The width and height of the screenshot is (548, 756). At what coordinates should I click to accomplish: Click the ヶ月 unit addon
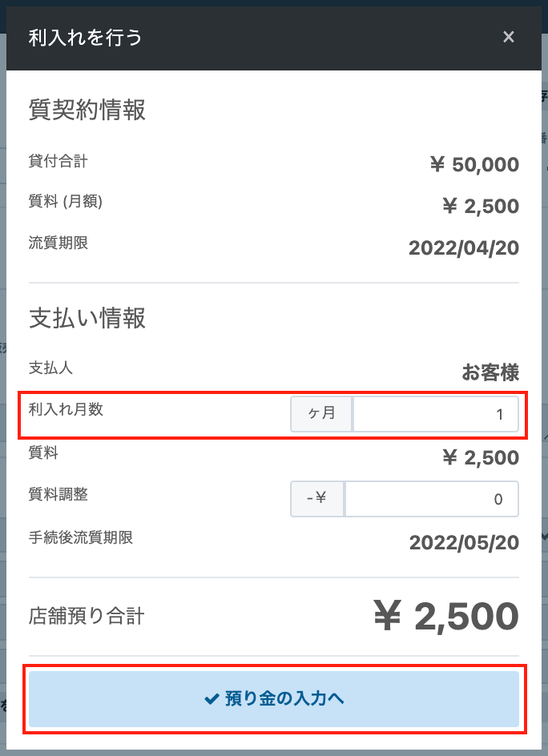pos(321,415)
